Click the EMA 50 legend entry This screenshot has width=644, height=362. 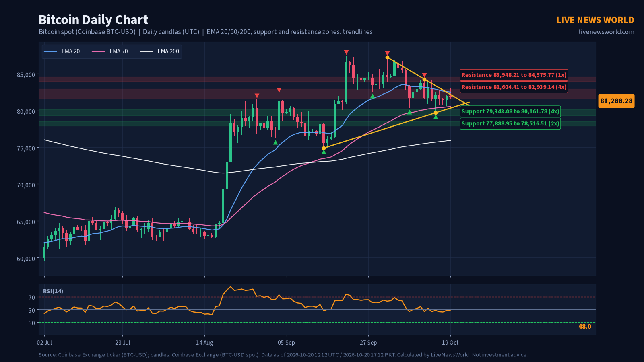110,51
